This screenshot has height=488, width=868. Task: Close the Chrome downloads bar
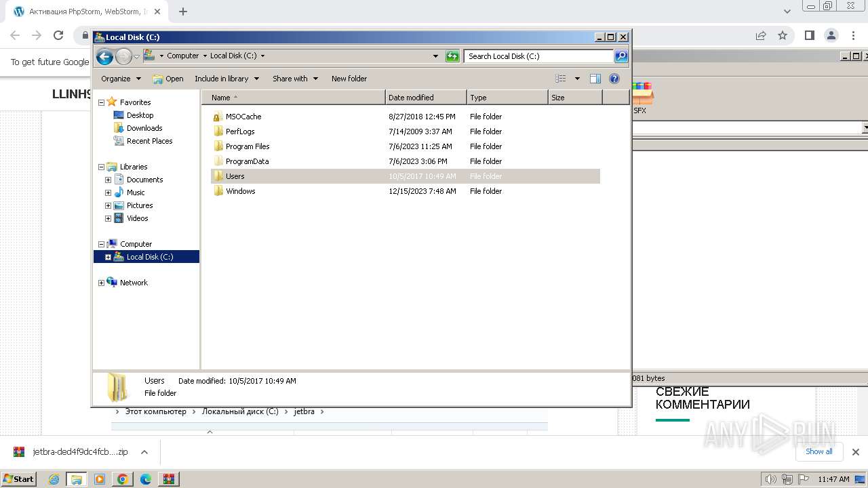[x=856, y=452]
